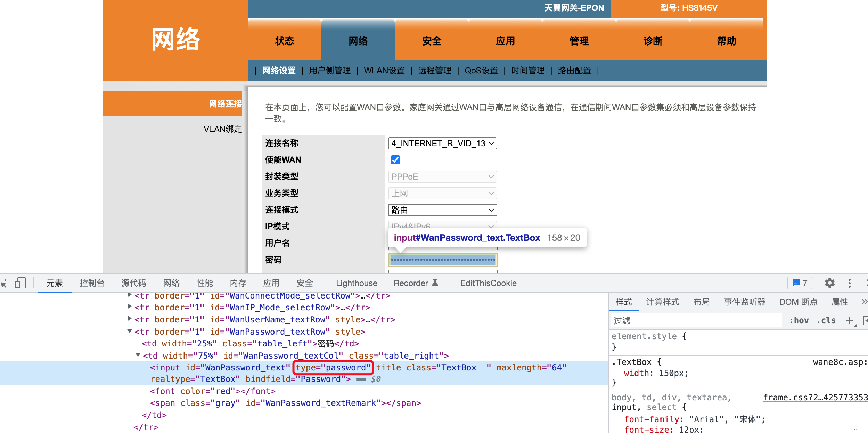Screen dimensions: 868x433
Task: Switch to DevTools 性能 tab
Action: [205, 283]
